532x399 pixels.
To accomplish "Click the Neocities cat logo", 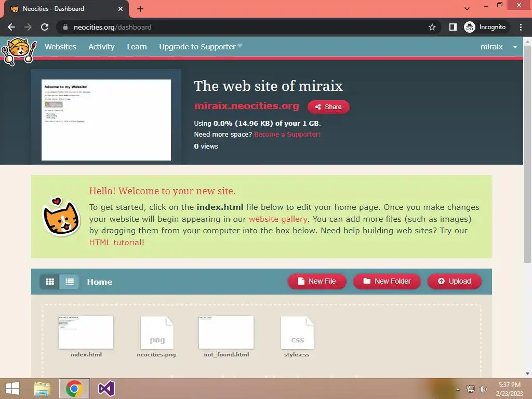I will click(x=19, y=51).
